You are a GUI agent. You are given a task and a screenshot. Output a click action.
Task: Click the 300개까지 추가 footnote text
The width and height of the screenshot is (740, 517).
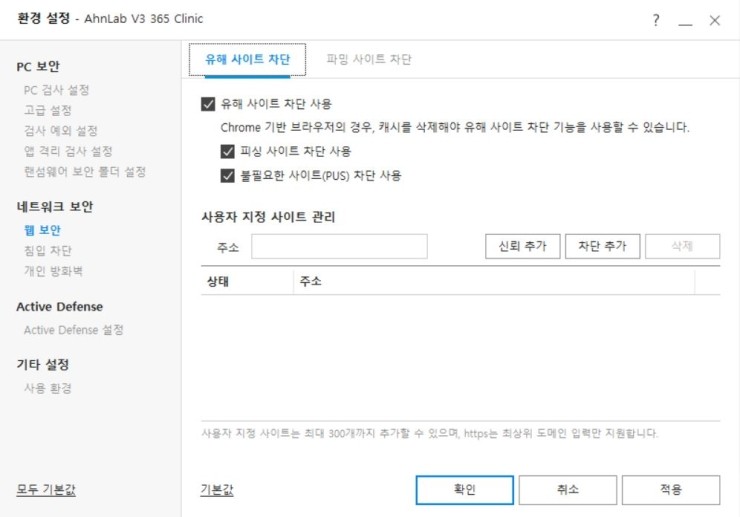point(429,433)
